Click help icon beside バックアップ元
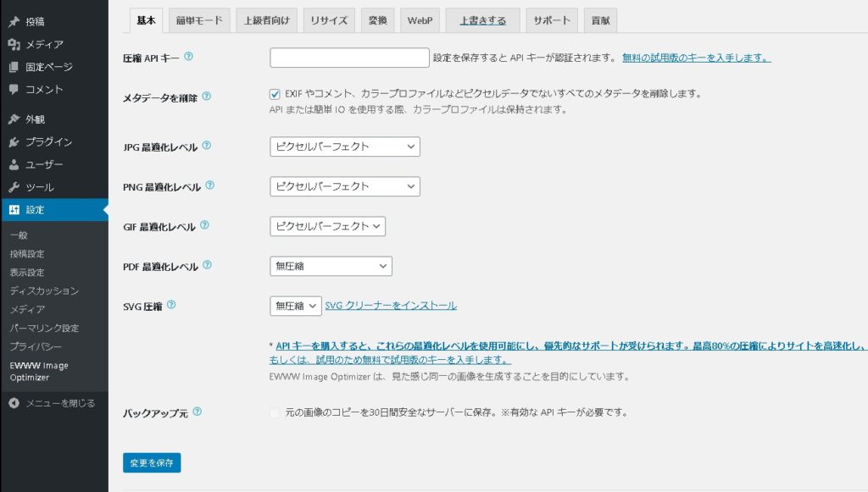 [x=198, y=412]
